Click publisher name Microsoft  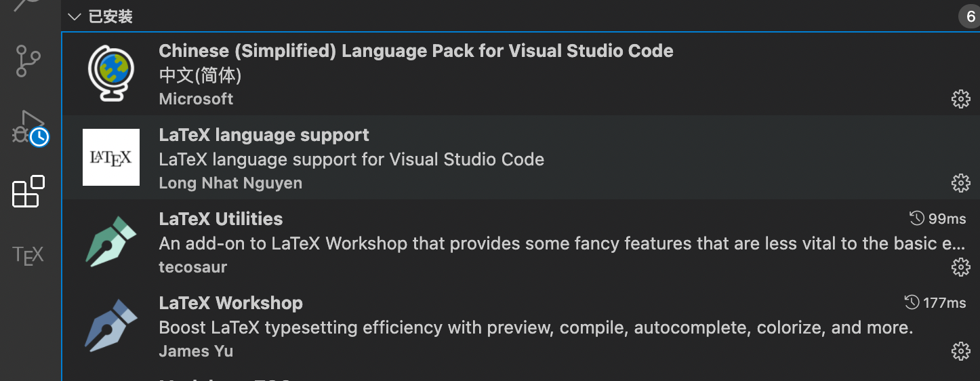click(196, 99)
